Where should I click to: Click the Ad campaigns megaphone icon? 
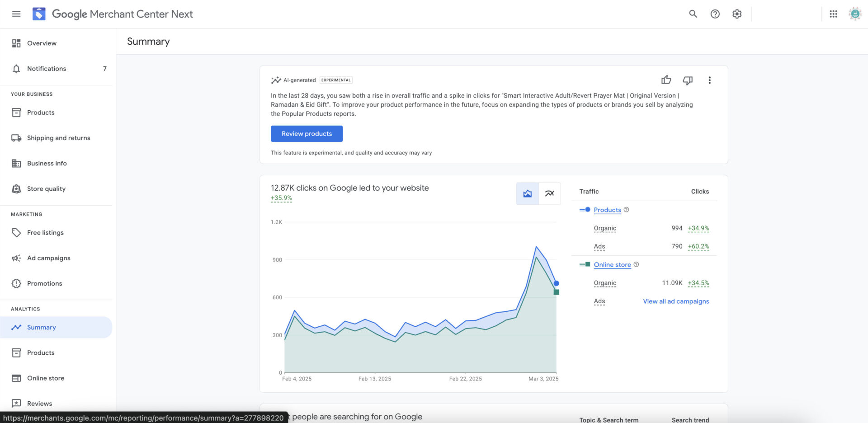[x=16, y=258]
